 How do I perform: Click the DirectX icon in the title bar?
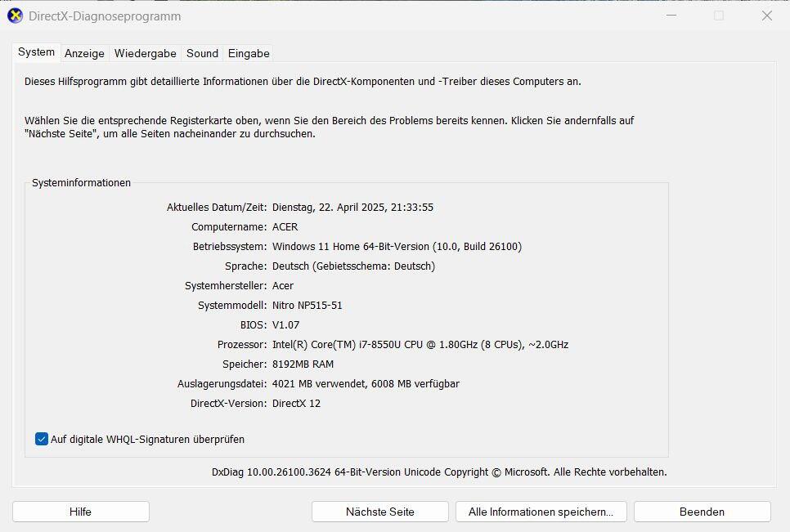[x=15, y=16]
